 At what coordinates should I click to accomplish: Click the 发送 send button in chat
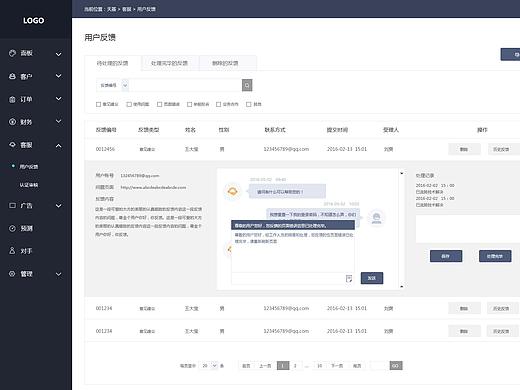pos(372,278)
